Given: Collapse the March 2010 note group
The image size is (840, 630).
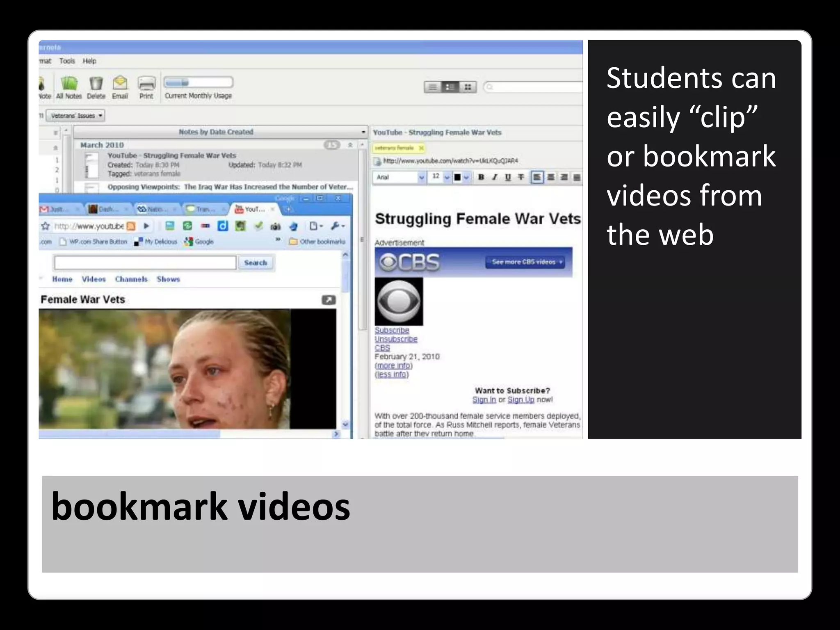Looking at the screenshot, I should click(350, 145).
